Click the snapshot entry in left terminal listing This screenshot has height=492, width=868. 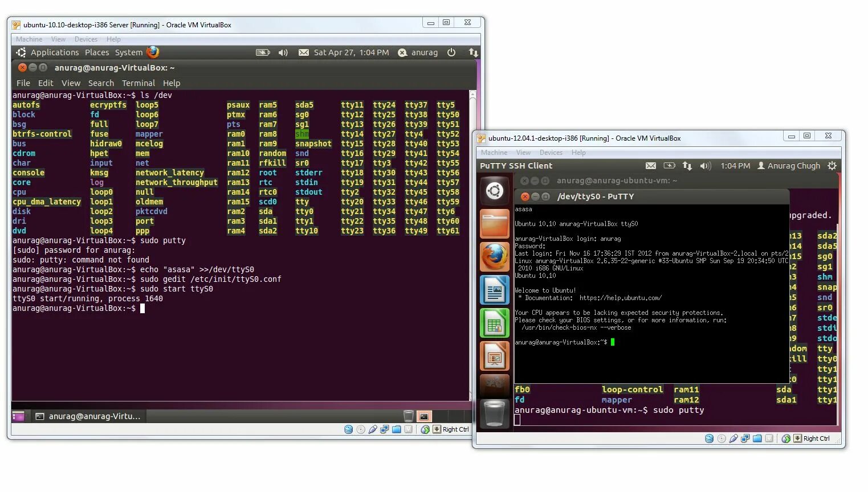pyautogui.click(x=313, y=143)
